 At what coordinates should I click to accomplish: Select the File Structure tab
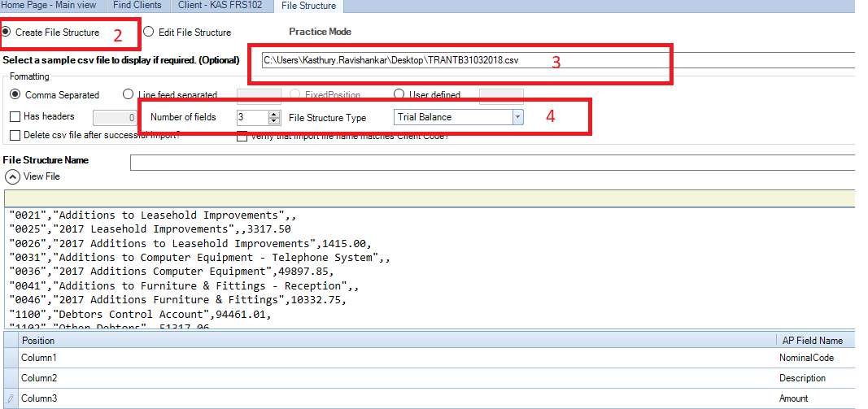(x=308, y=6)
